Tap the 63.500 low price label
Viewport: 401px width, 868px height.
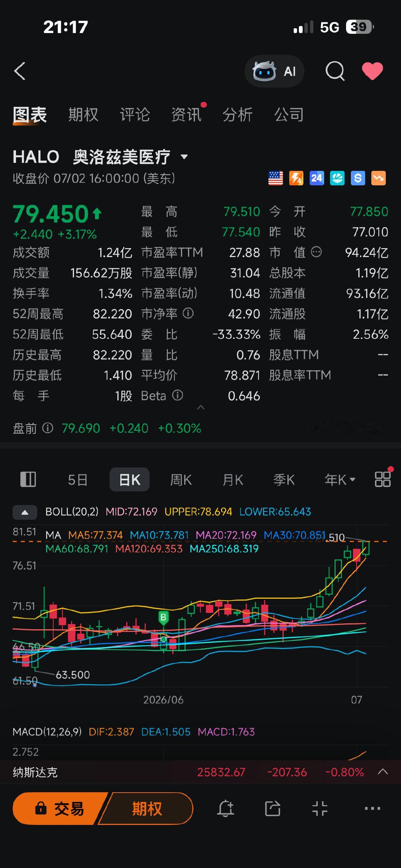(73, 675)
